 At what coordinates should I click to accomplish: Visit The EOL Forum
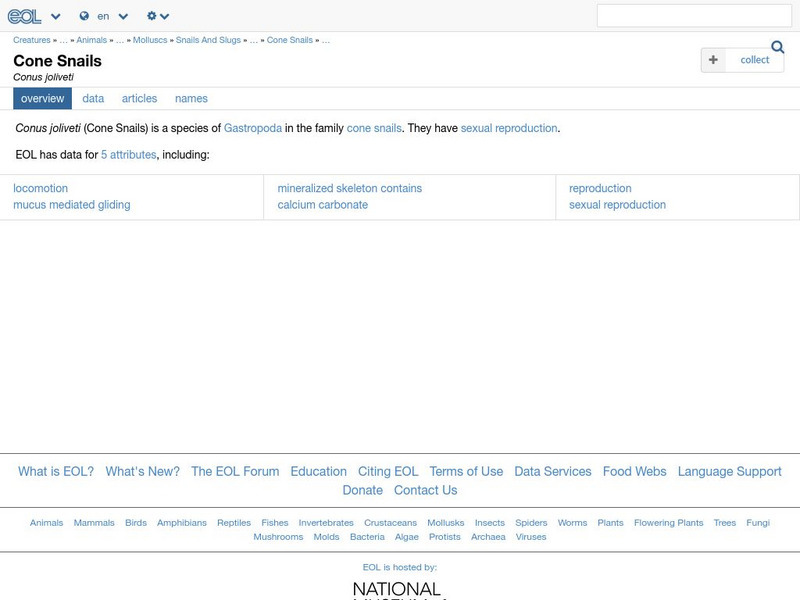point(235,471)
